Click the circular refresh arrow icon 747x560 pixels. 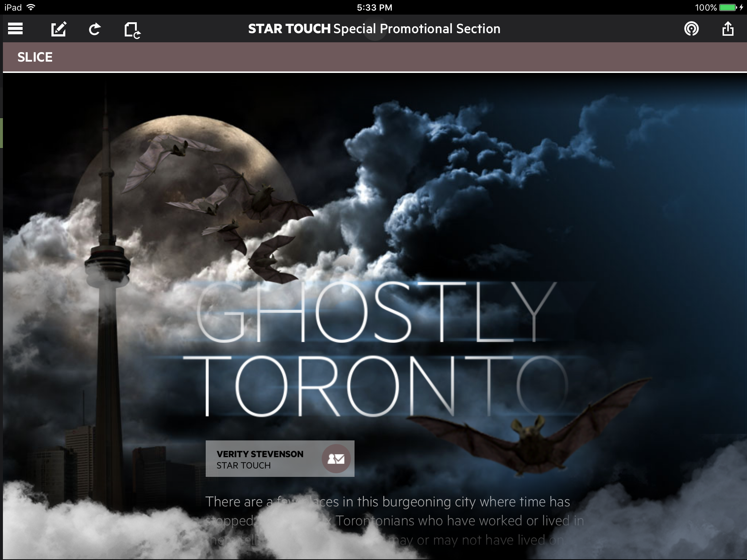tap(95, 29)
